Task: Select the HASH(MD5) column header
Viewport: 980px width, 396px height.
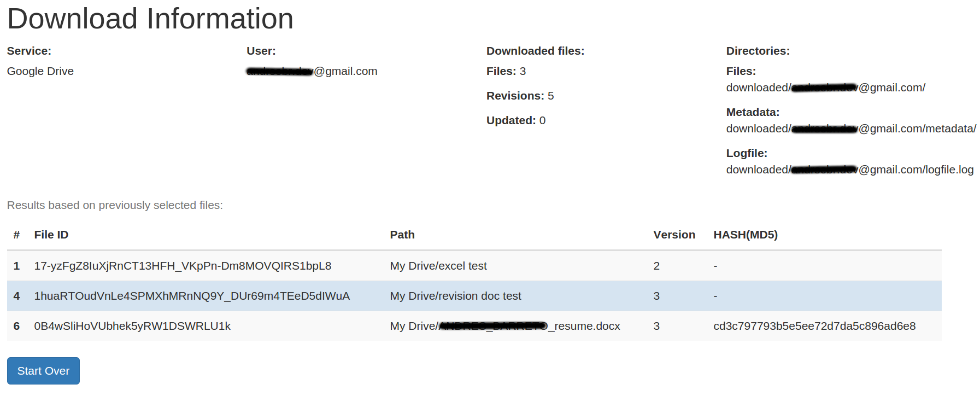Action: [745, 235]
